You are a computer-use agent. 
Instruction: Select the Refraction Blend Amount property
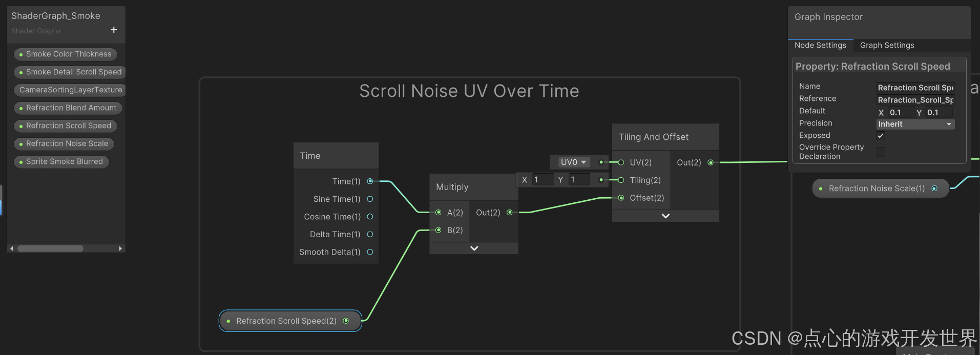tap(68, 108)
